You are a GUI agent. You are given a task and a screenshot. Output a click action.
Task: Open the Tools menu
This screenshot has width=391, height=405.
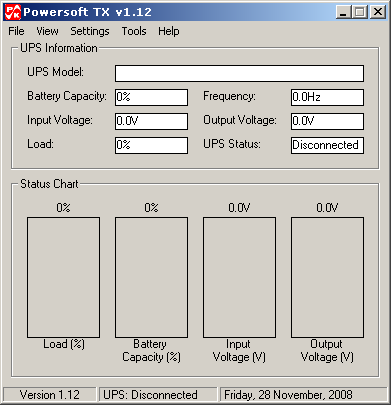pyautogui.click(x=134, y=31)
